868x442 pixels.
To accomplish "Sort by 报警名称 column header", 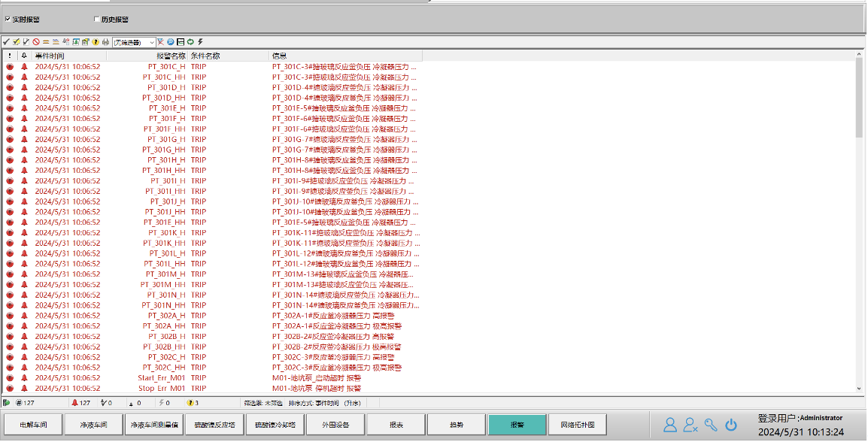I will click(x=171, y=56).
